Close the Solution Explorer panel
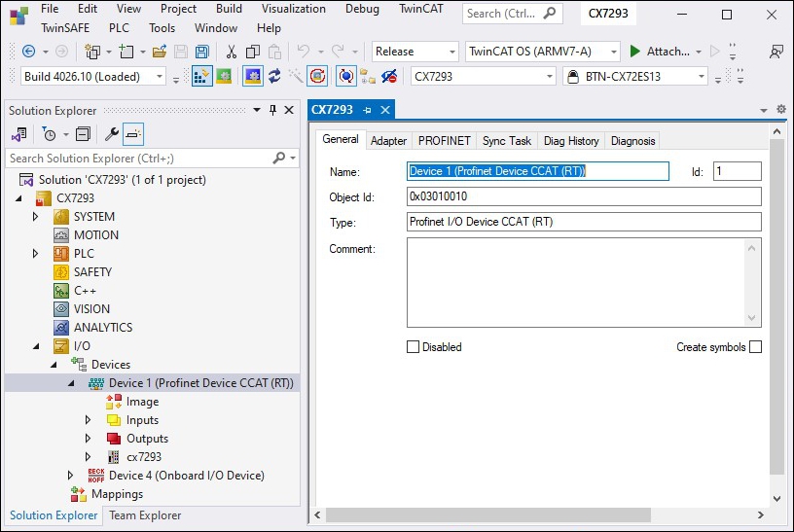This screenshot has width=794, height=532. click(x=289, y=110)
